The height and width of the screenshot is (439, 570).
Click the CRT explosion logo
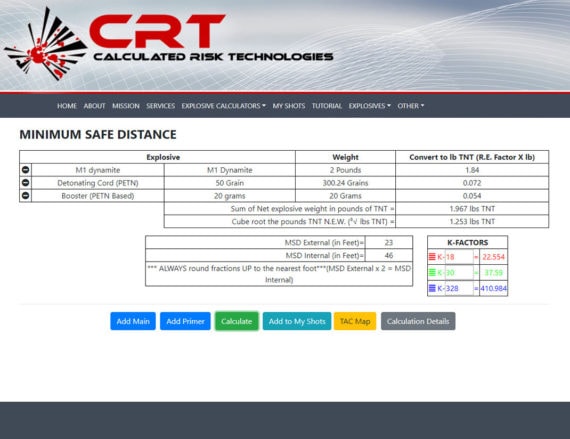click(x=45, y=44)
